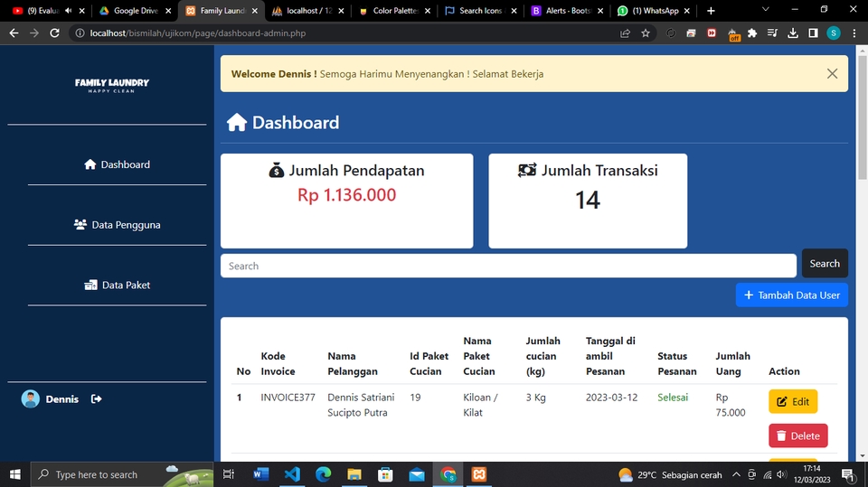
Task: Open Word from the taskbar
Action: (x=260, y=474)
